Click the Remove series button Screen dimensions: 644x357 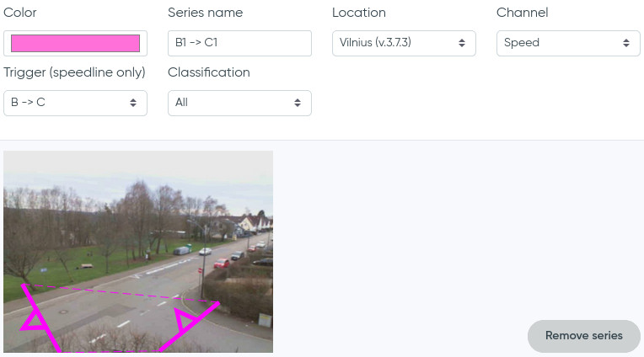pos(583,336)
